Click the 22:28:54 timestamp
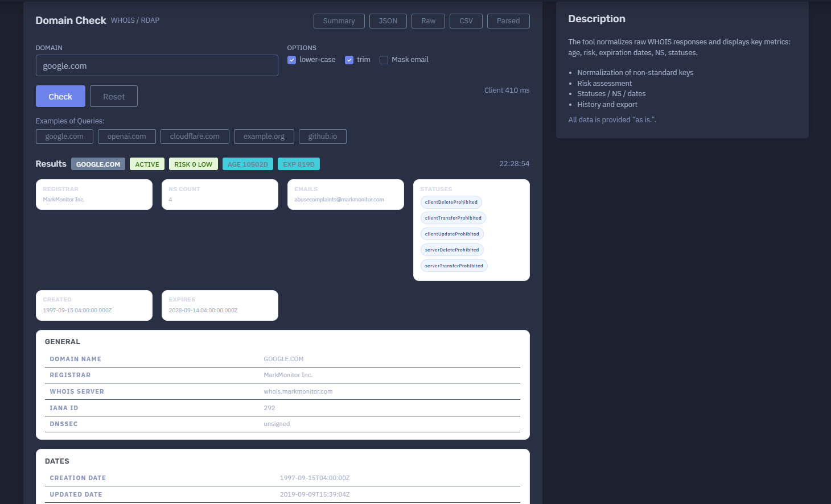 point(515,164)
